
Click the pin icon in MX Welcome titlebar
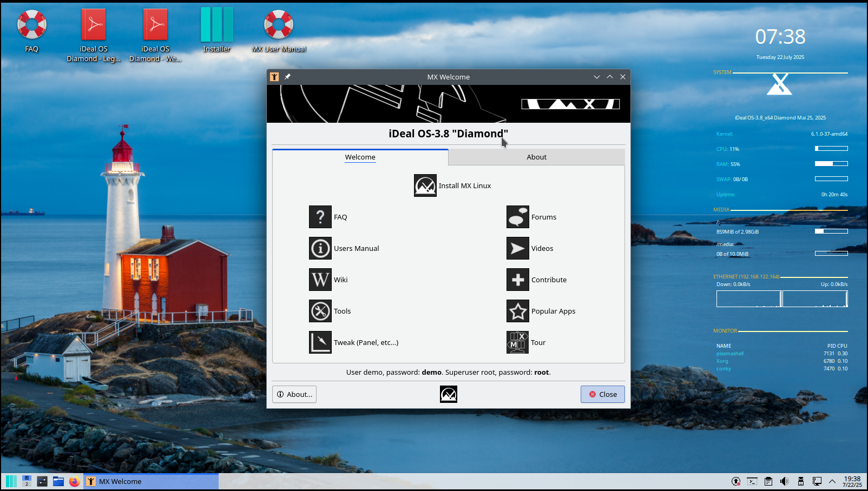point(287,77)
